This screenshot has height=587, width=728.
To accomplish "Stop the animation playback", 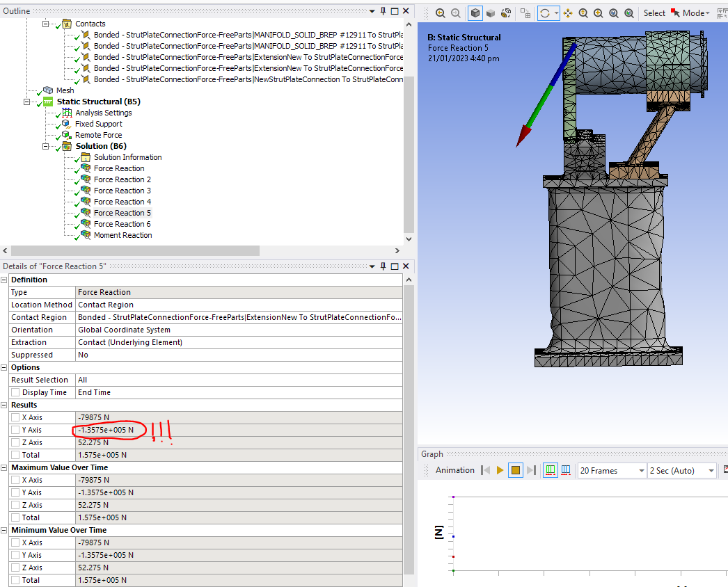I will pos(516,471).
